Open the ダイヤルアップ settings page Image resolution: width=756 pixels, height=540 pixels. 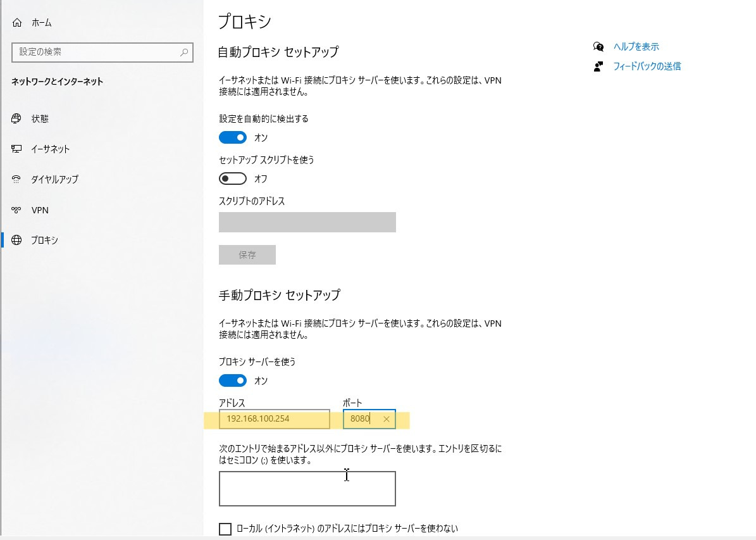(55, 180)
